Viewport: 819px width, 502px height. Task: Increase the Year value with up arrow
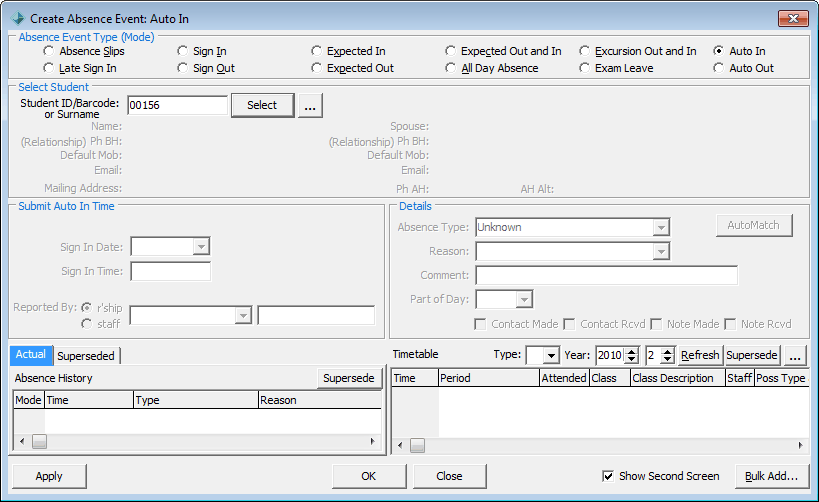(x=632, y=351)
